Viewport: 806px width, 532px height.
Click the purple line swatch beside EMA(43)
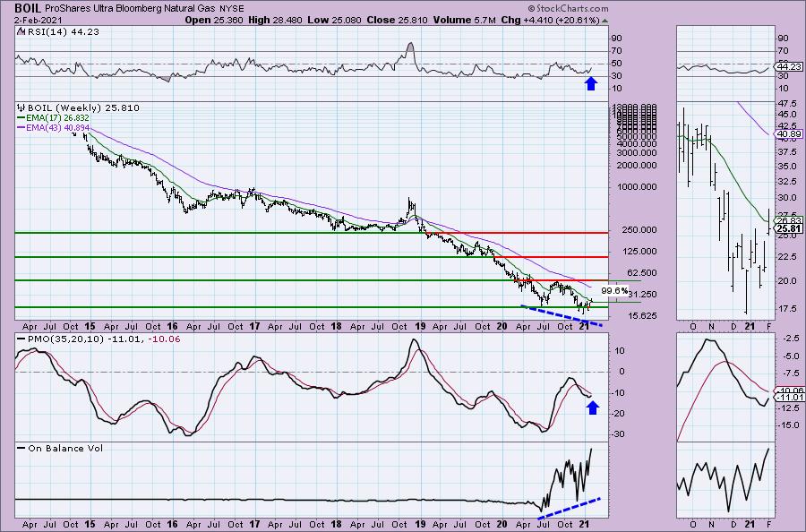[21, 127]
